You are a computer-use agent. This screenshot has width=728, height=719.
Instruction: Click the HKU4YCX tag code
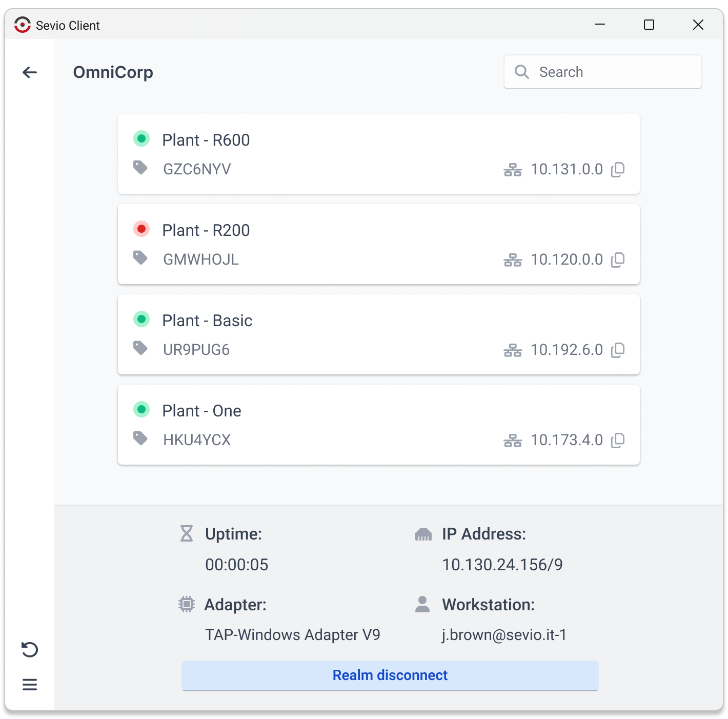click(x=197, y=440)
